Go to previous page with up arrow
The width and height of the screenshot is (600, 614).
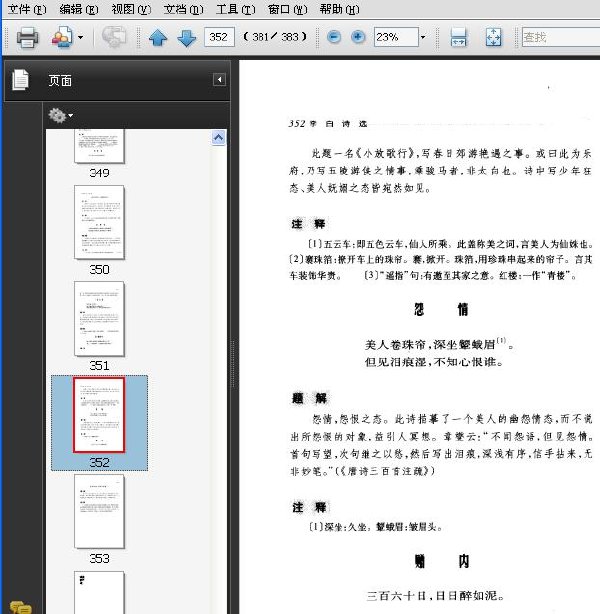(x=158, y=38)
